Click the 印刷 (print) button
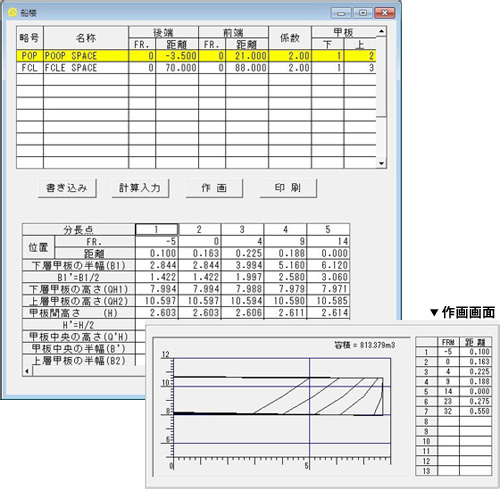500x490 pixels. click(288, 188)
